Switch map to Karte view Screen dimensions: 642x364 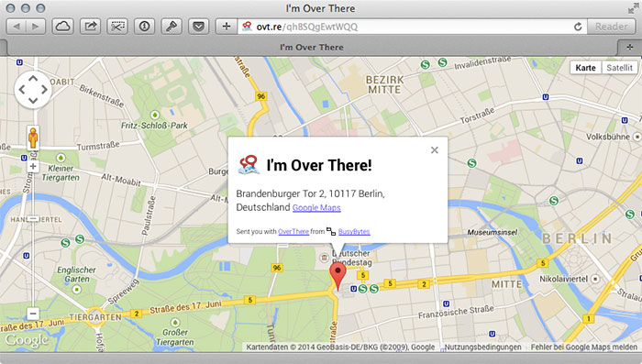(x=585, y=68)
